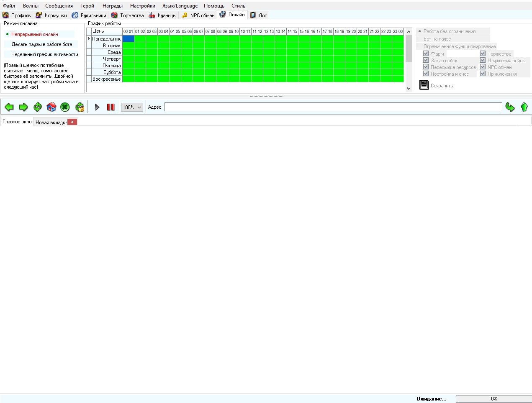Toggle the Приключения checkbox
The image size is (532, 403).
(x=483, y=74)
